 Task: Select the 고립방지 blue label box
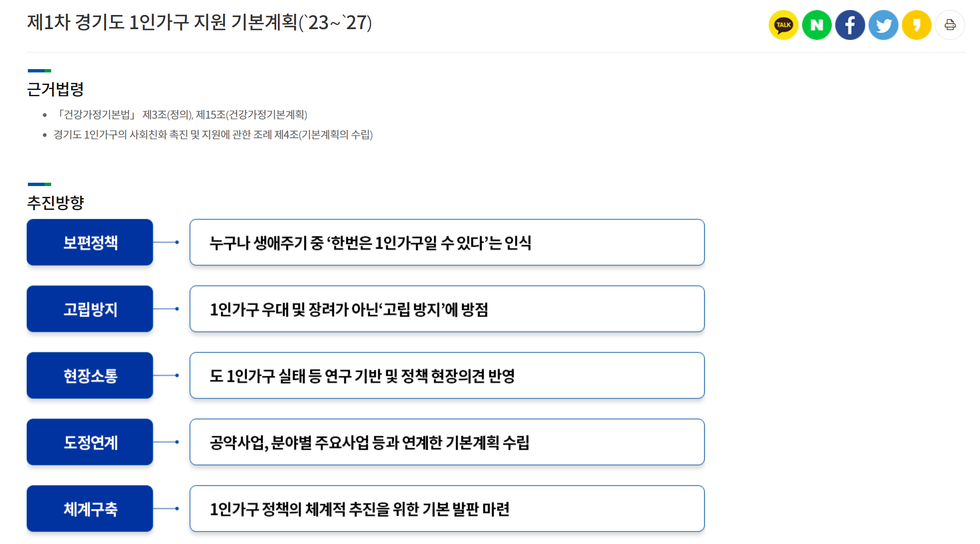(x=90, y=309)
